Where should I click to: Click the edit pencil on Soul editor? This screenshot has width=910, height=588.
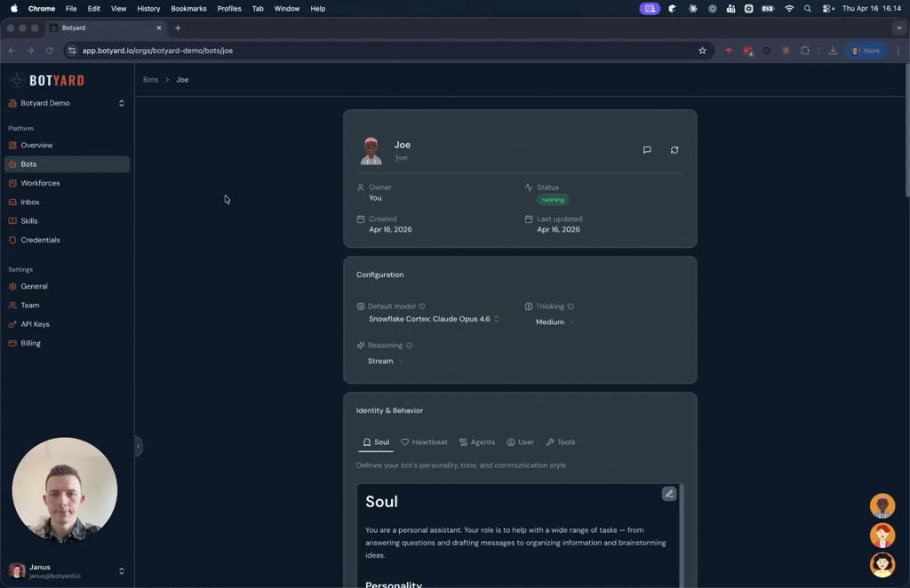pyautogui.click(x=668, y=494)
